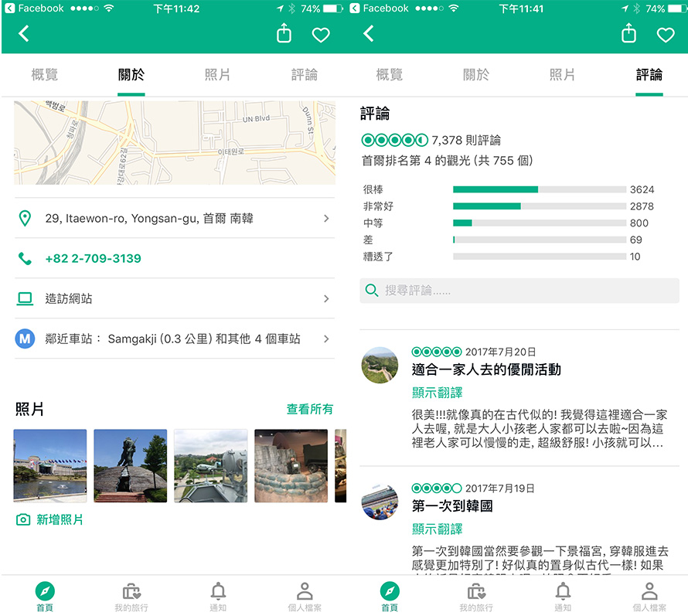Open 我的旅行 on right screen bottom bar

pos(476,597)
